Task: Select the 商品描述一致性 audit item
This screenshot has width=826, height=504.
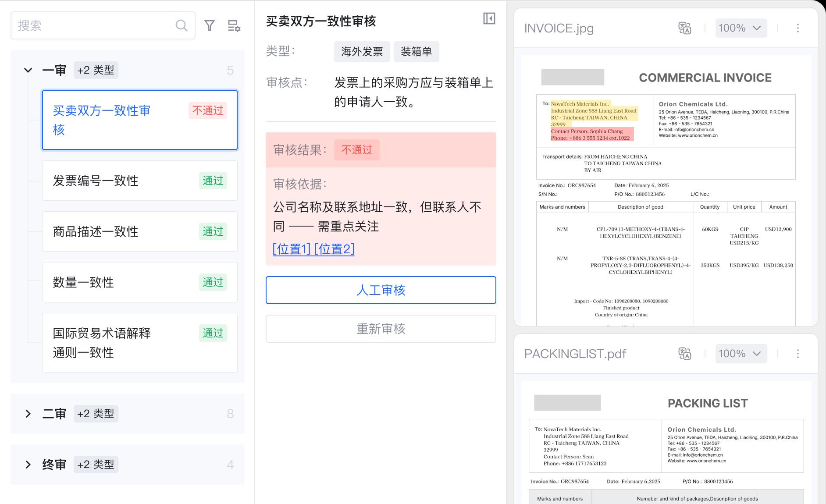Action: click(x=139, y=231)
